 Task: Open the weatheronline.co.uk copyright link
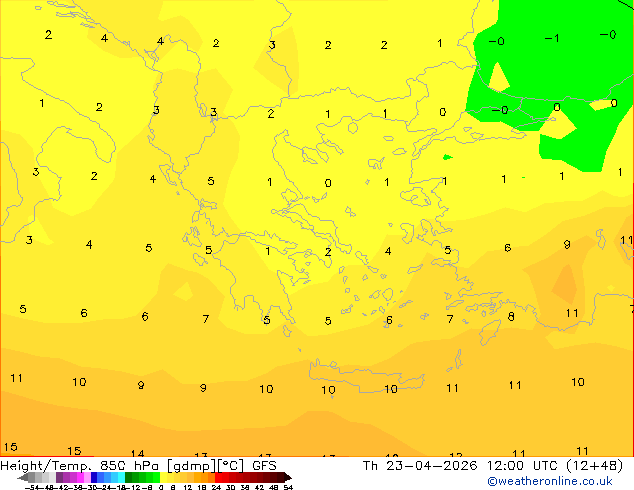(550, 481)
